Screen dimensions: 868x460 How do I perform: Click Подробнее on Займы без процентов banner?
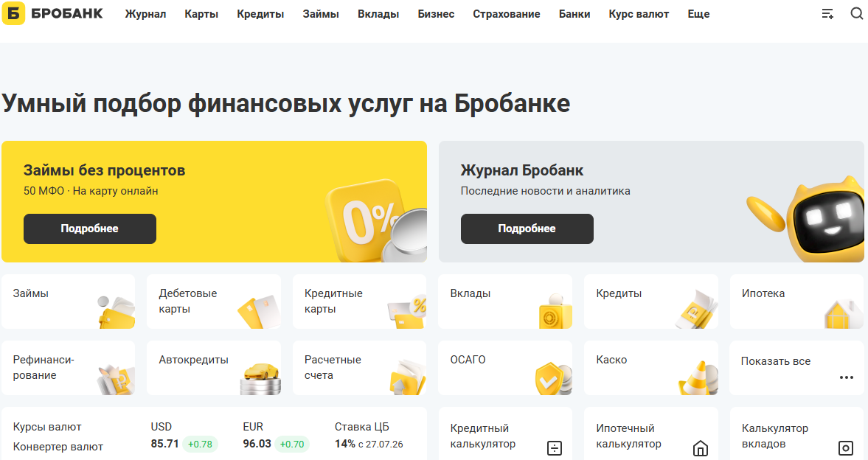point(90,229)
